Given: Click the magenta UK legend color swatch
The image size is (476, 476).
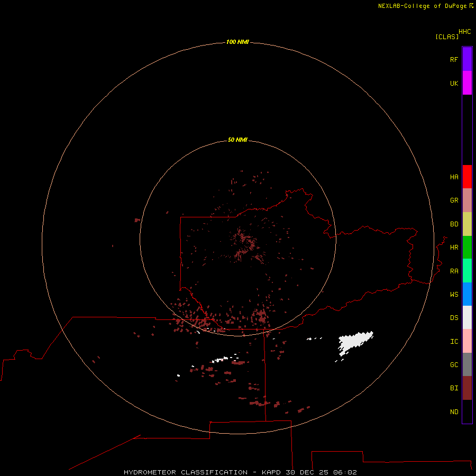Looking at the screenshot, I should point(467,83).
